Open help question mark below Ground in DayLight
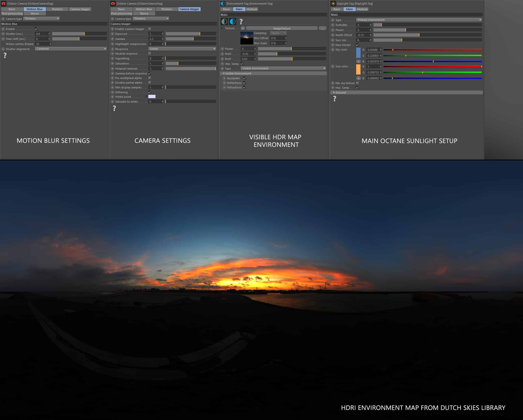This screenshot has width=523, height=420. pyautogui.click(x=335, y=99)
